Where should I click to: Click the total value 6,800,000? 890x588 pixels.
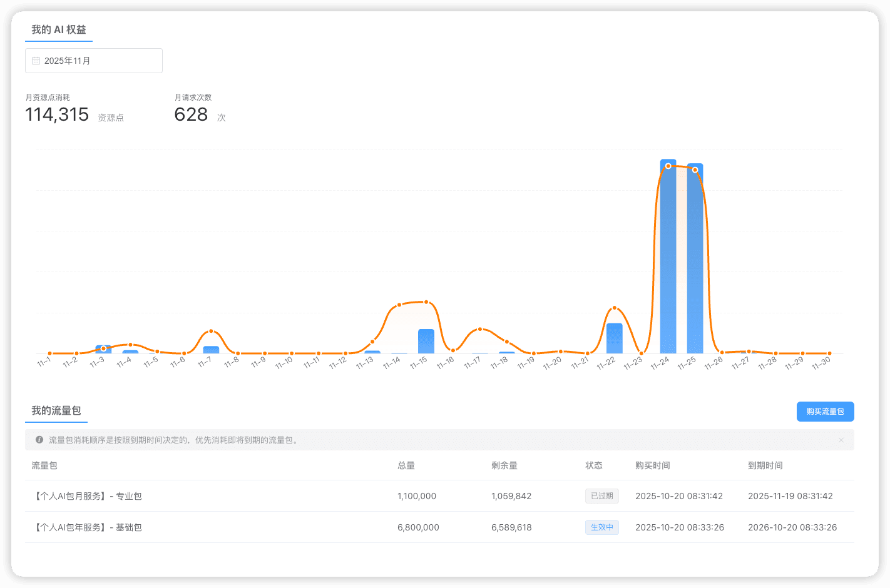418,527
